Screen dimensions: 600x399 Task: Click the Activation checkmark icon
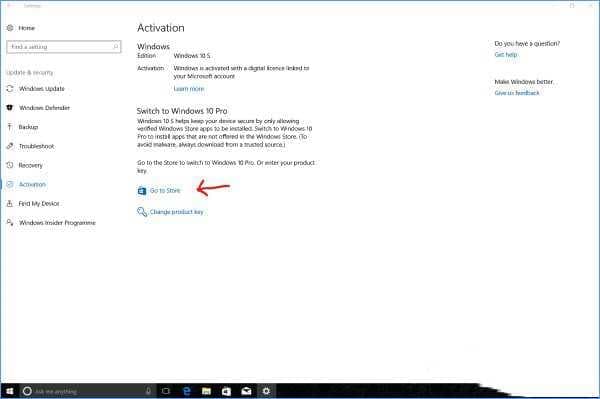coord(10,184)
